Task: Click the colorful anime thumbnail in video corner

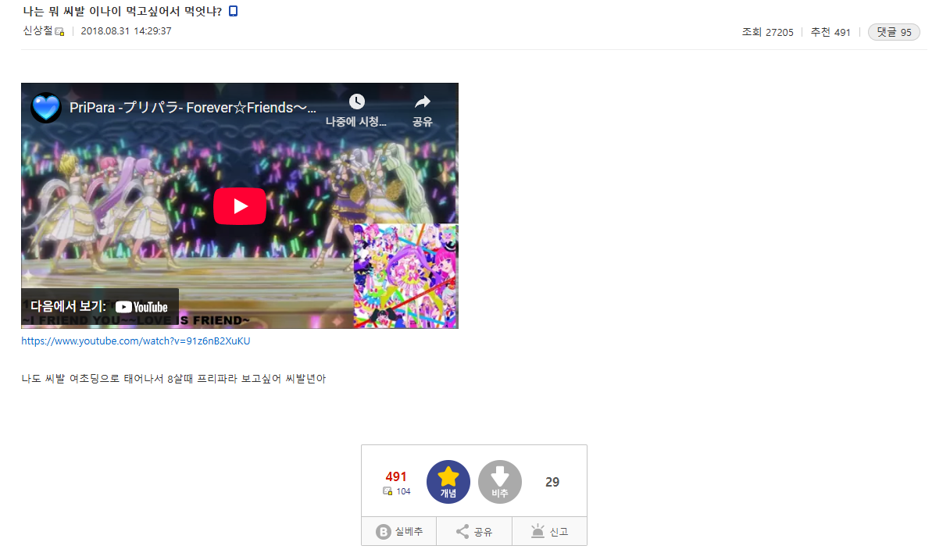Action: (x=405, y=276)
